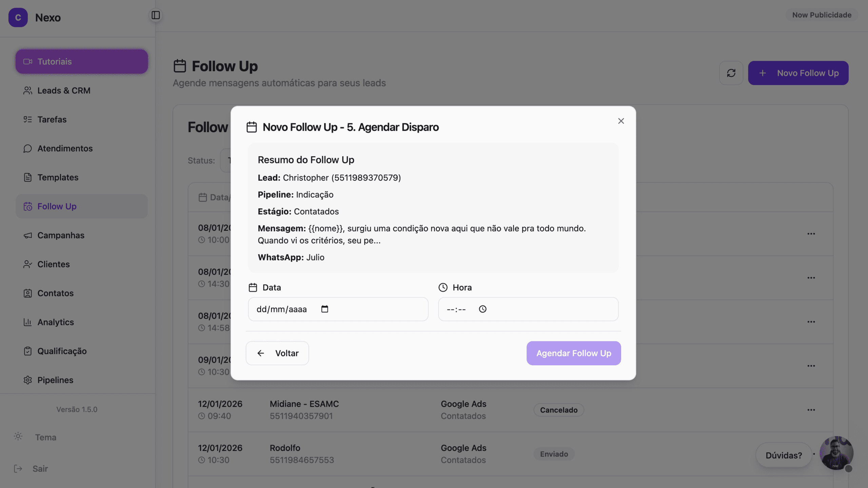Viewport: 868px width, 488px height.
Task: Open the Cancelado row options menu
Action: pyautogui.click(x=811, y=410)
